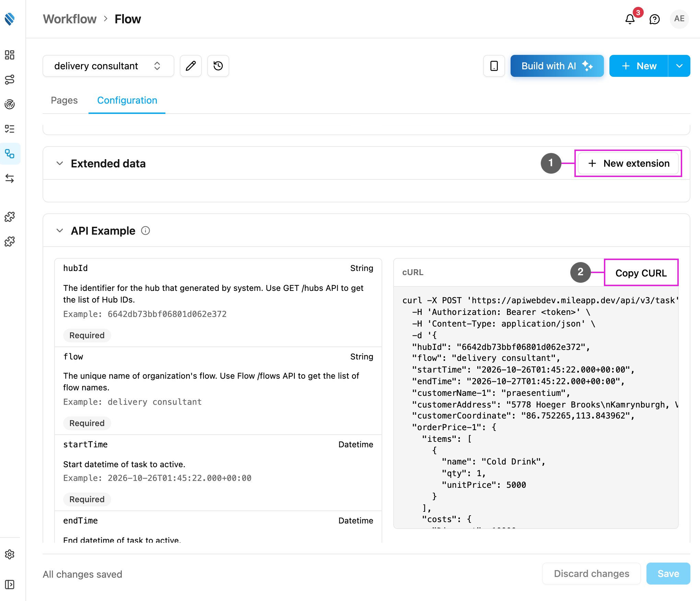The width and height of the screenshot is (700, 601).
Task: Open the task checklist icon in sidebar
Action: click(x=10, y=129)
